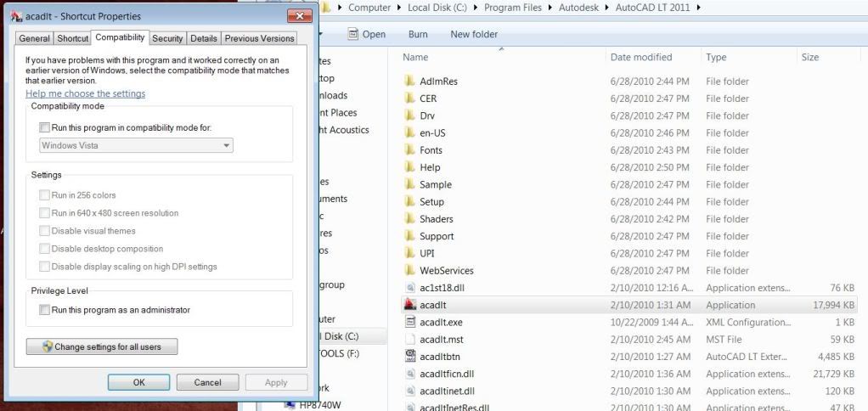
Task: Toggle Run in 640 x 480 screen resolution
Action: (44, 213)
